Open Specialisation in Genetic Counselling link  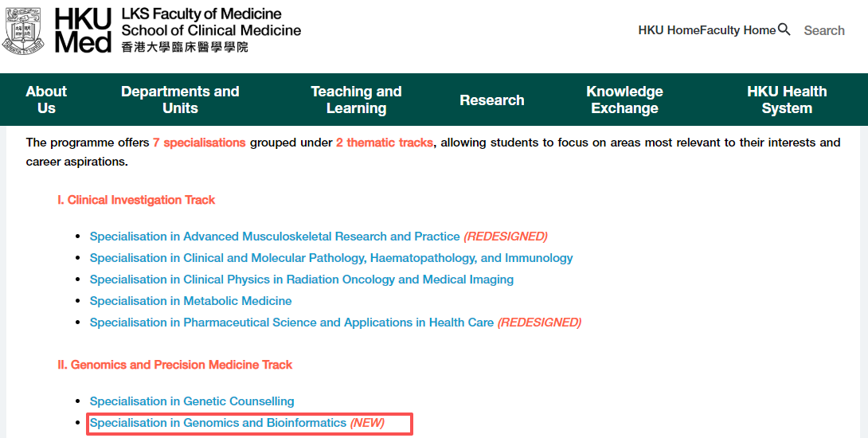(192, 401)
